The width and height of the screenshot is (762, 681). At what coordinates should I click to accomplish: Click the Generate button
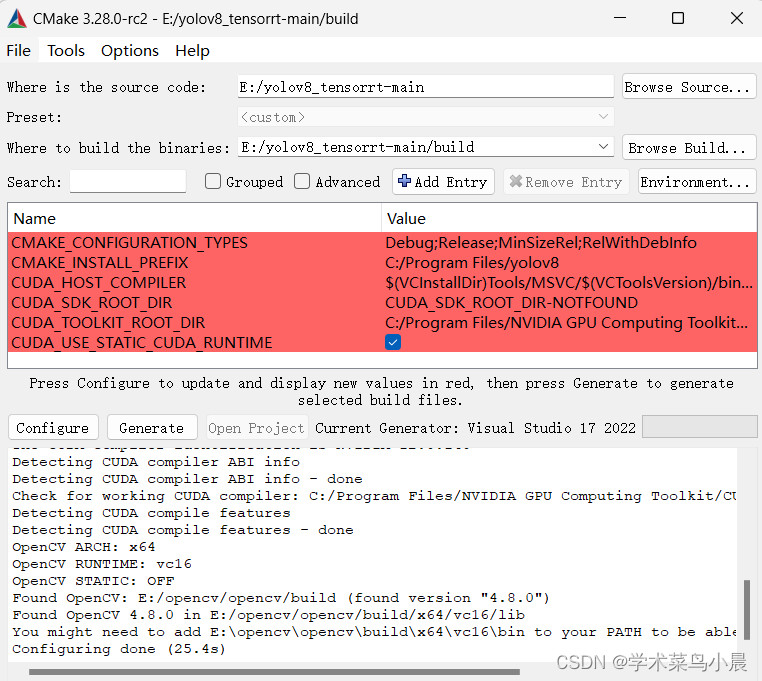click(x=152, y=427)
